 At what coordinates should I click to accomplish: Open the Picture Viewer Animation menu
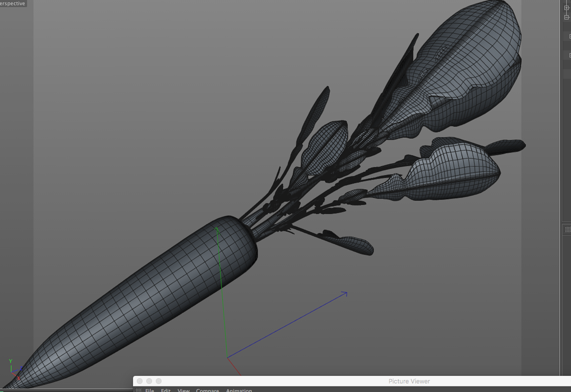click(x=239, y=390)
